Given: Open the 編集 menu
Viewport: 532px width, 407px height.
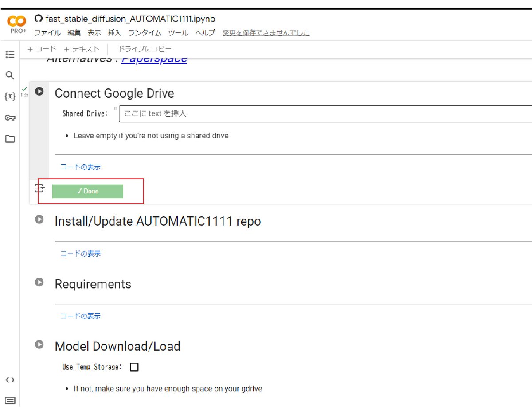Looking at the screenshot, I should pos(74,33).
